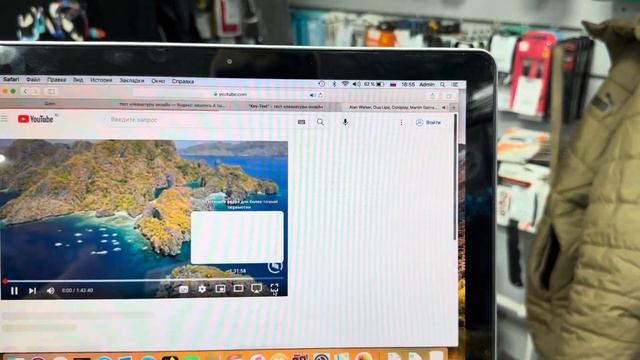This screenshot has height=360, width=640.
Task: Mute tab audio in address bar
Action: 312,95
